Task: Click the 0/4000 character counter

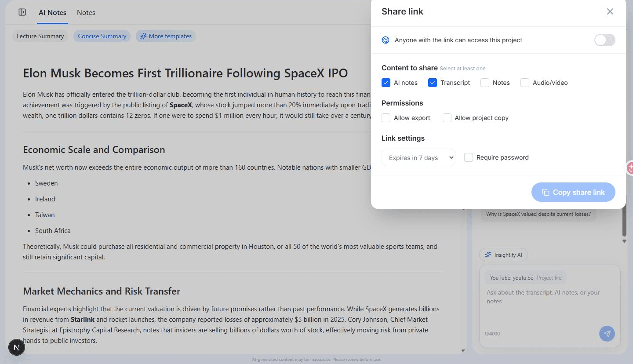Action: pos(492,334)
